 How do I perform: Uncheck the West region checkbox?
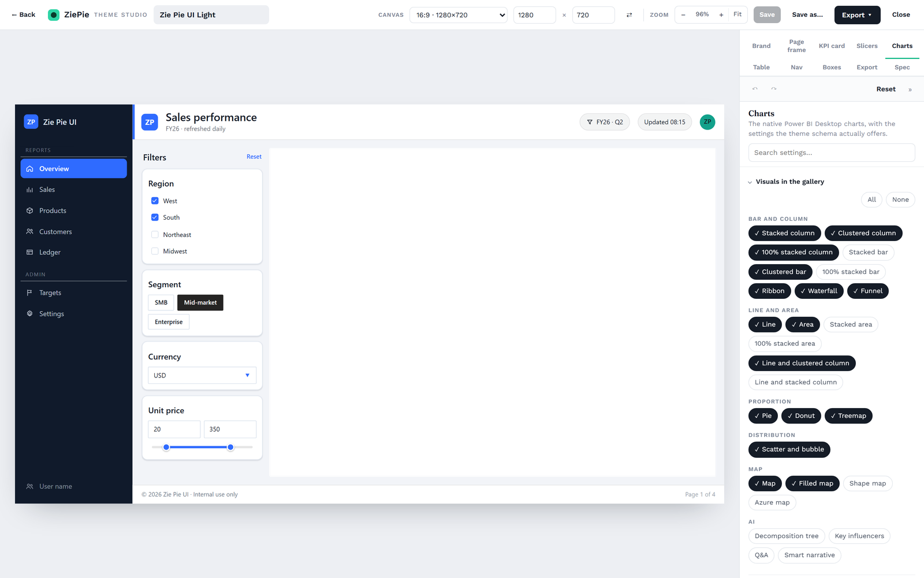155,201
